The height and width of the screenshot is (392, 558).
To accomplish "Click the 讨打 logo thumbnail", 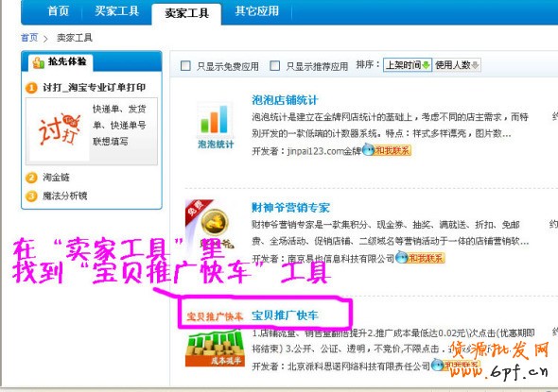I will click(59, 129).
